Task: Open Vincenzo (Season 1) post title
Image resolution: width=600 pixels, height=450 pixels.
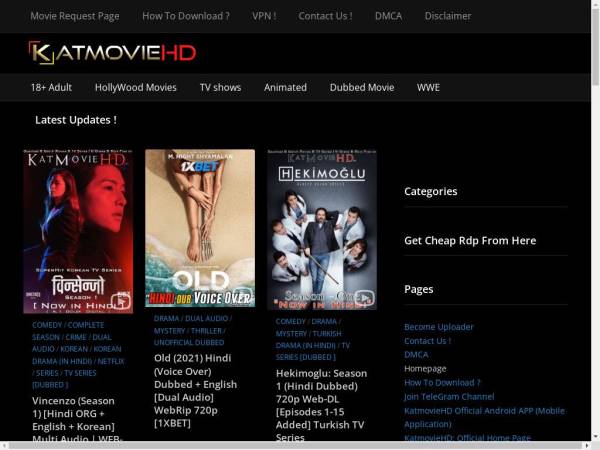Action: 77,420
